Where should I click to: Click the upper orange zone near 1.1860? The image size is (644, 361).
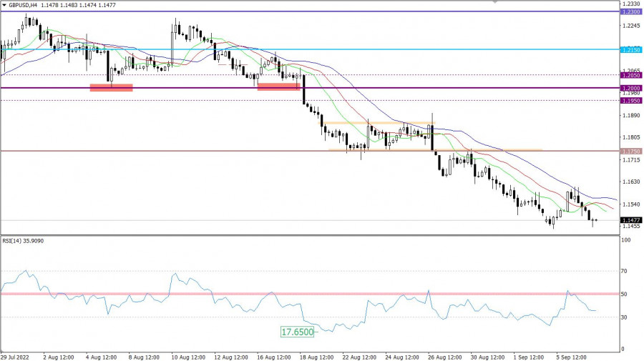(x=376, y=123)
